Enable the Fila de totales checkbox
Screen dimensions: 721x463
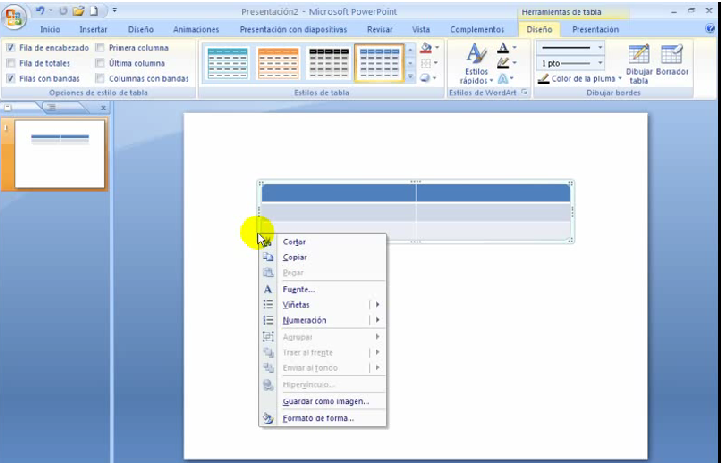(11, 63)
